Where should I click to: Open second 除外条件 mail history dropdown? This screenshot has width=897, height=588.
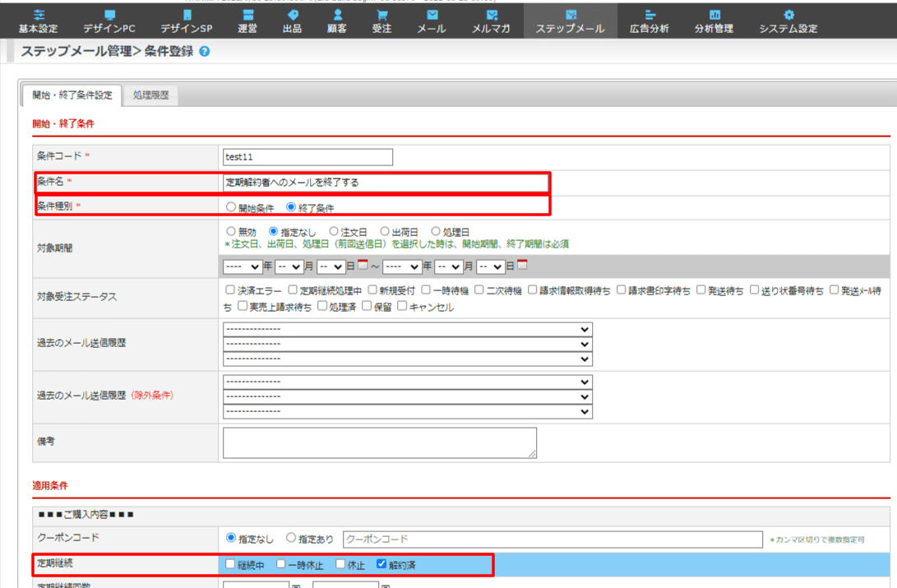point(407,396)
